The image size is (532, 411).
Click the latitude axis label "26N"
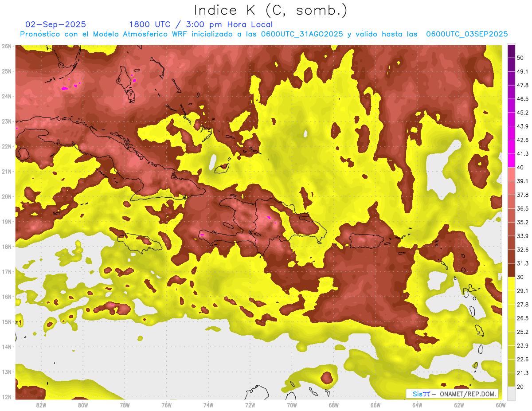point(7,46)
